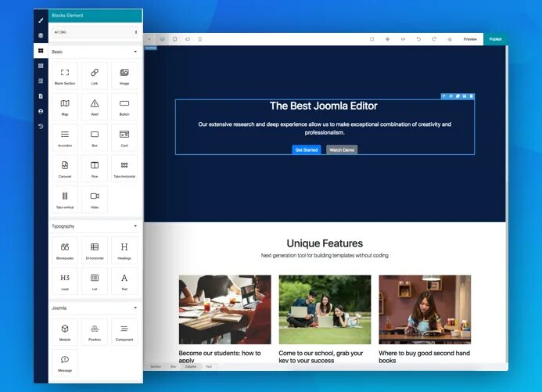Switch to tablet portrait device view
This screenshot has width=542, height=392.
point(175,39)
